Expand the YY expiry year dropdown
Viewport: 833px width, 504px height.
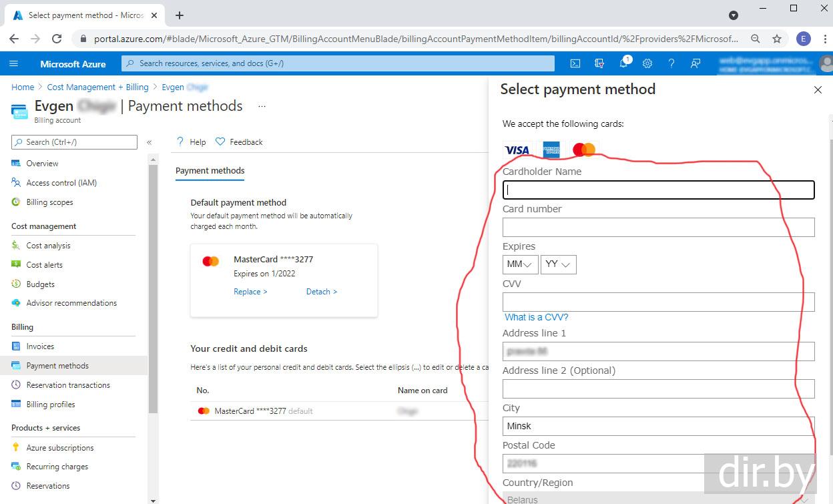(x=558, y=264)
